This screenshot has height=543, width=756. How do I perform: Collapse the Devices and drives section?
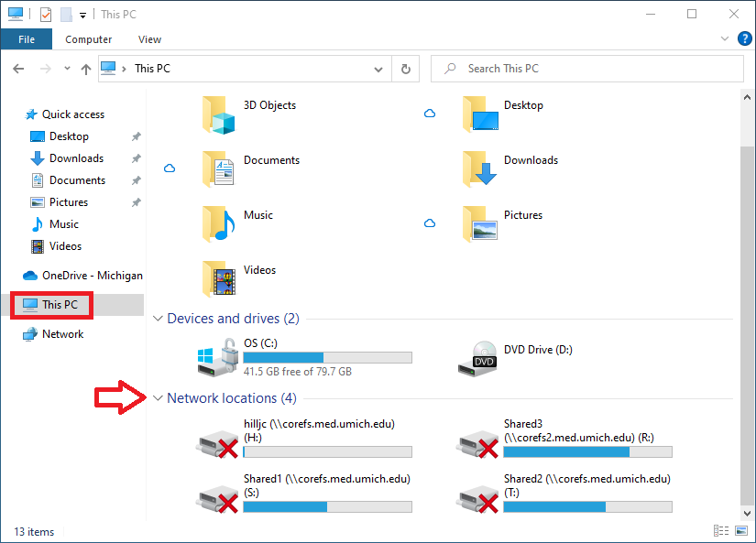(x=158, y=319)
